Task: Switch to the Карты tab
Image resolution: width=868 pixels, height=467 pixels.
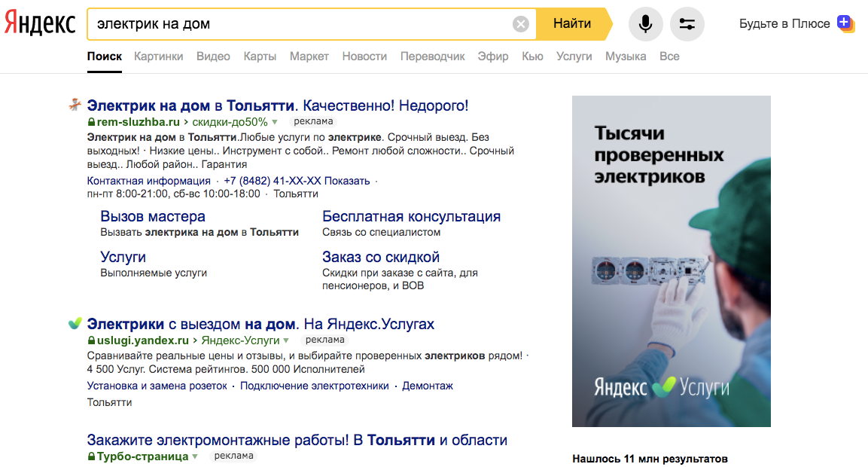Action: (x=260, y=56)
